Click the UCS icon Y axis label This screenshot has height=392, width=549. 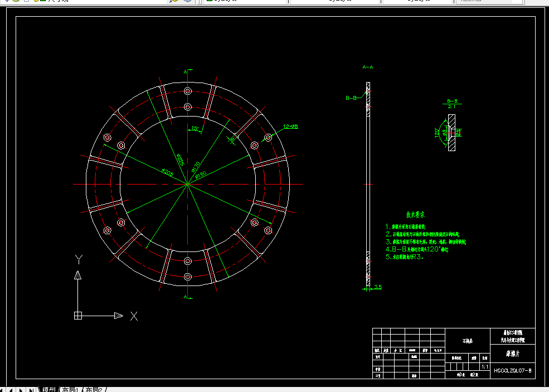point(79,260)
